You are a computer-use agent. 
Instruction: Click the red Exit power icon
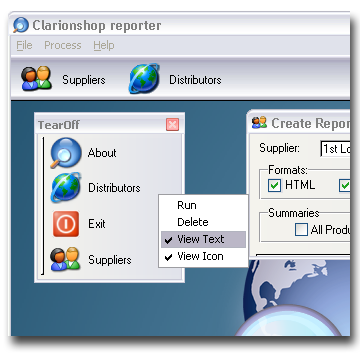coord(66,224)
